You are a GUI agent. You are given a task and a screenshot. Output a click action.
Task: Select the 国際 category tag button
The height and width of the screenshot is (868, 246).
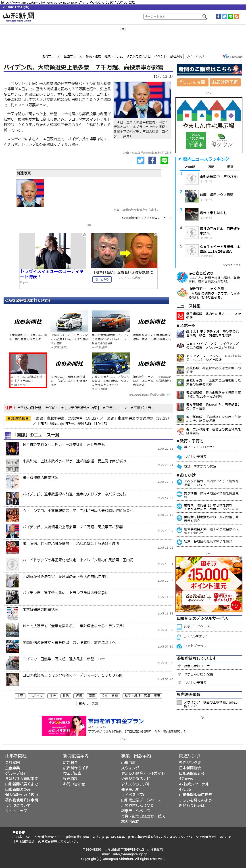click(x=92, y=696)
